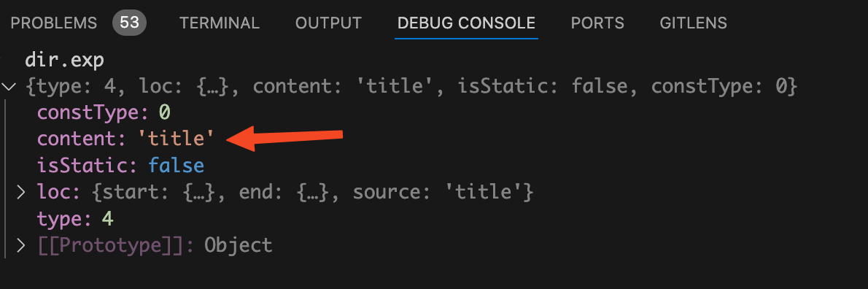Click the [[Prototype]]: Object label
The image size is (868, 289).
click(x=155, y=245)
